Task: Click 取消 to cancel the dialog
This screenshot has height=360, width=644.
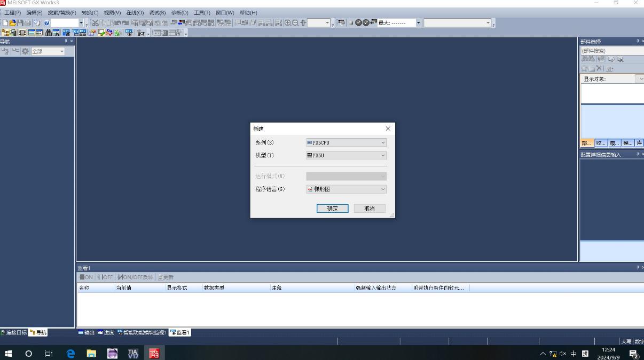Action: (x=370, y=209)
